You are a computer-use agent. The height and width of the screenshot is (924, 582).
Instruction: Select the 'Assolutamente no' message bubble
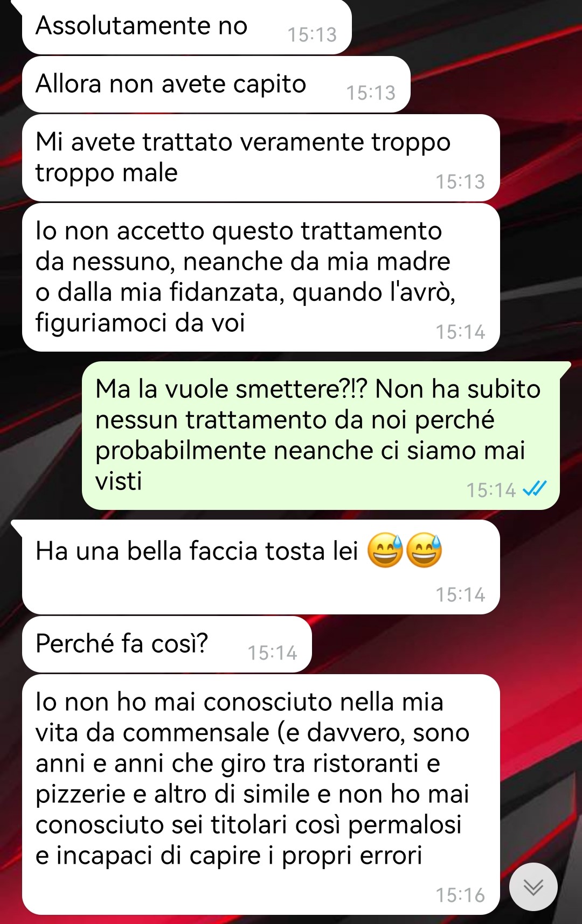186,27
